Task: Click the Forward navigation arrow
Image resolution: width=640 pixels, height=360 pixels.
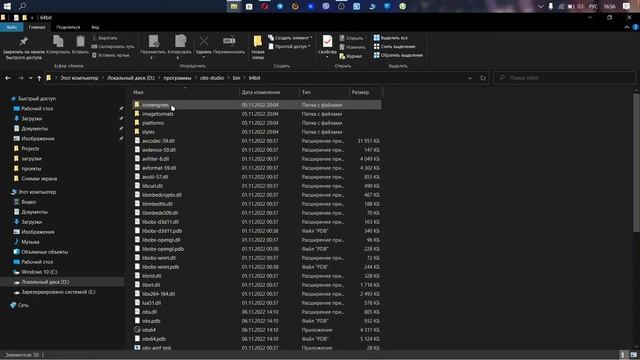Action: click(20, 78)
